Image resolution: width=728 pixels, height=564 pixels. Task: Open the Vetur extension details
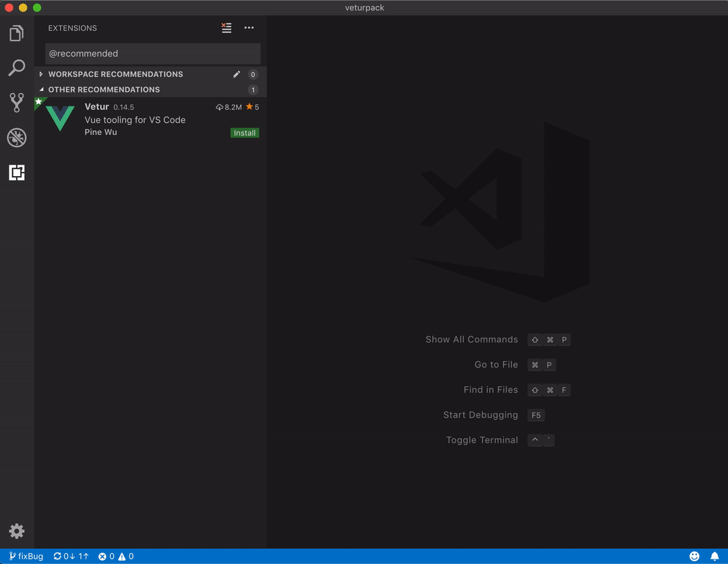(135, 120)
